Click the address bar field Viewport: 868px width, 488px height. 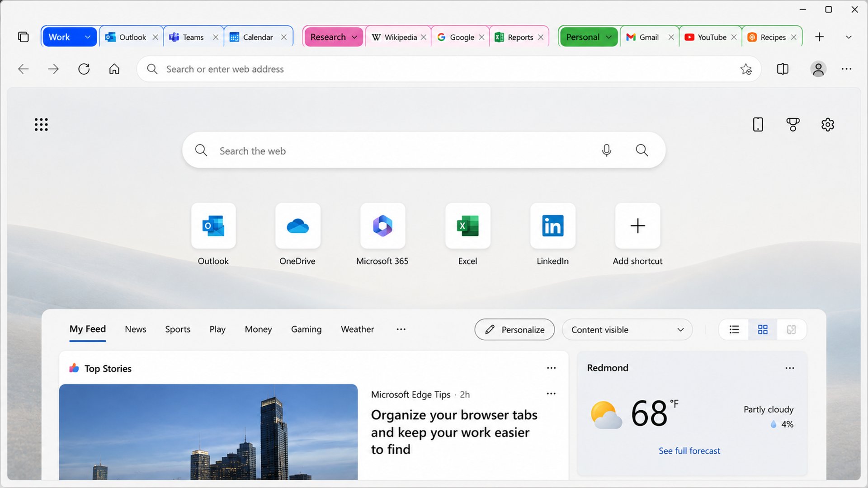point(449,69)
